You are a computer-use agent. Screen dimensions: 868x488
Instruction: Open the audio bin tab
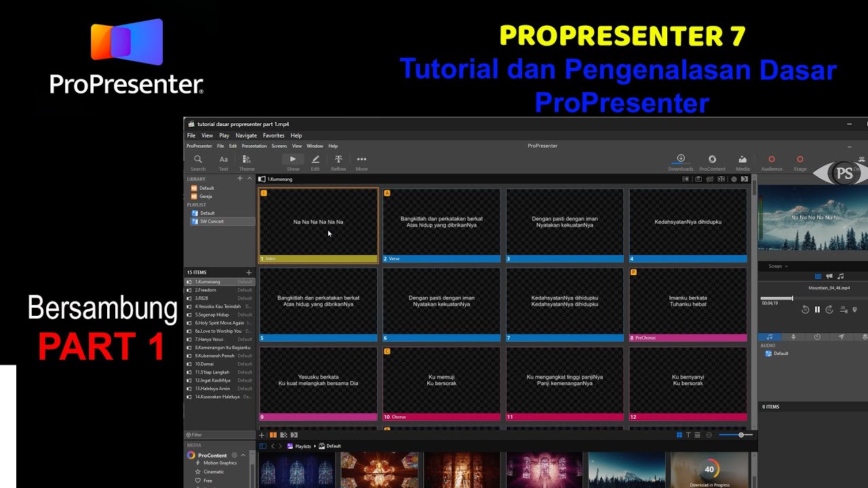coord(770,337)
